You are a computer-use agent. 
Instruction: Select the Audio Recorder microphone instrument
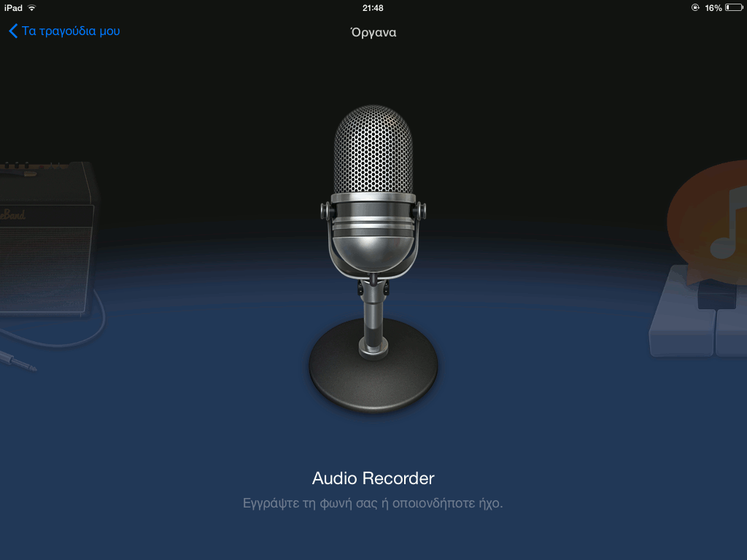373,259
